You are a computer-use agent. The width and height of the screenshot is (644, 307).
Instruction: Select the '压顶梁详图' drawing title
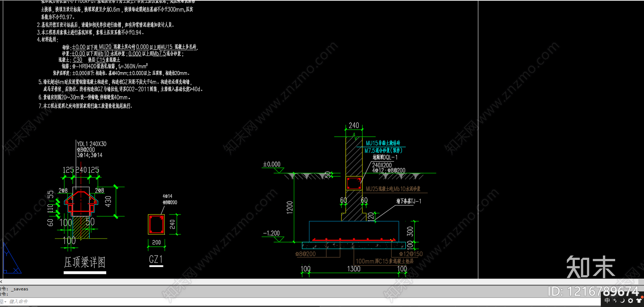85,262
